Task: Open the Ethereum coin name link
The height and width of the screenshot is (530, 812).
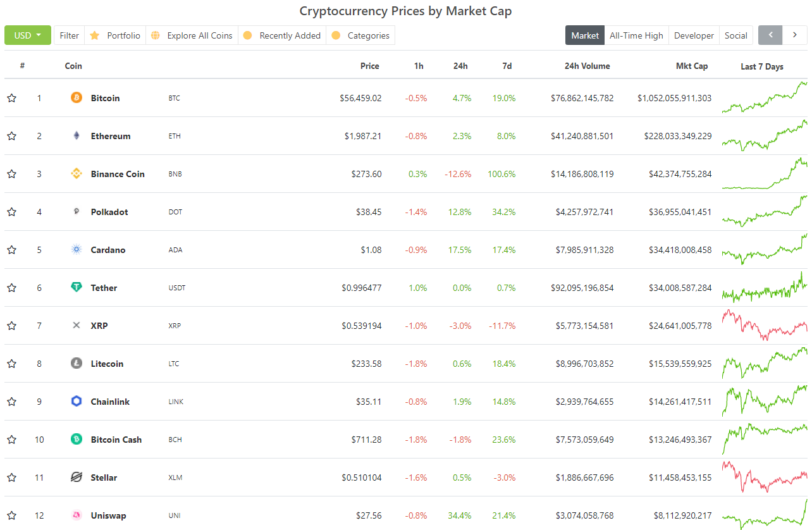Action: (x=111, y=136)
